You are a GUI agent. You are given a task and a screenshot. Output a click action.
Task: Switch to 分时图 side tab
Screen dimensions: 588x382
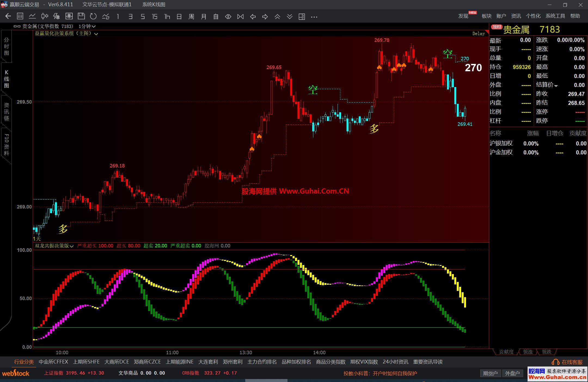point(7,46)
